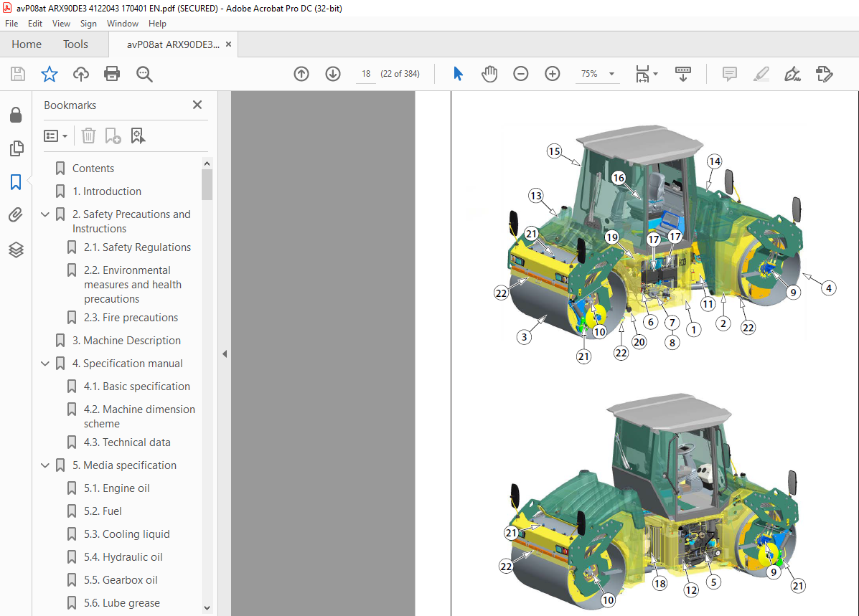The width and height of the screenshot is (859, 616).
Task: Open the Window menu
Action: tap(123, 24)
